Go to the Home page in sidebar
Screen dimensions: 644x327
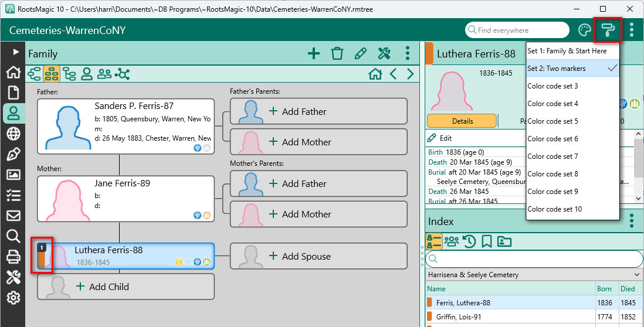coord(13,72)
